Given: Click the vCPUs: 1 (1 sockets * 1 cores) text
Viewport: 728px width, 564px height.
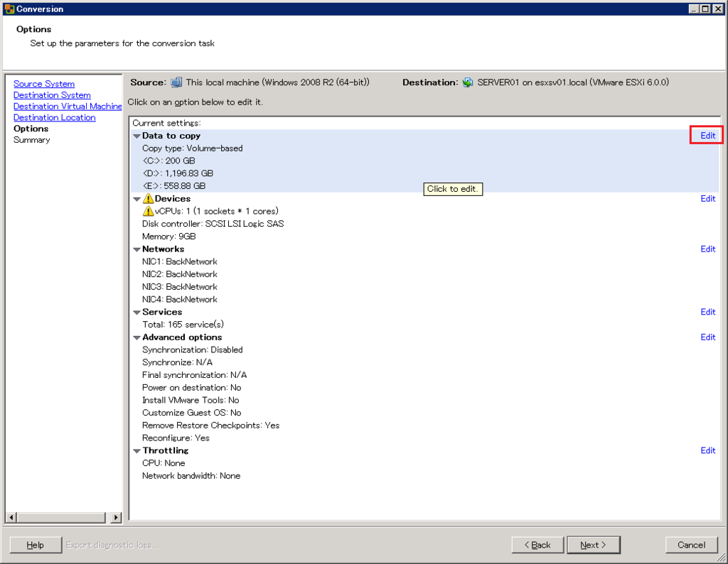Looking at the screenshot, I should [217, 211].
